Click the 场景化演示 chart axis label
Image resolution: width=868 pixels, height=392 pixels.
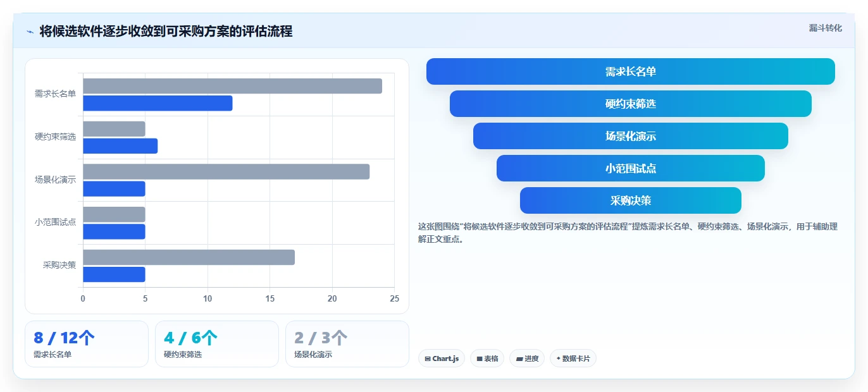[x=55, y=180]
